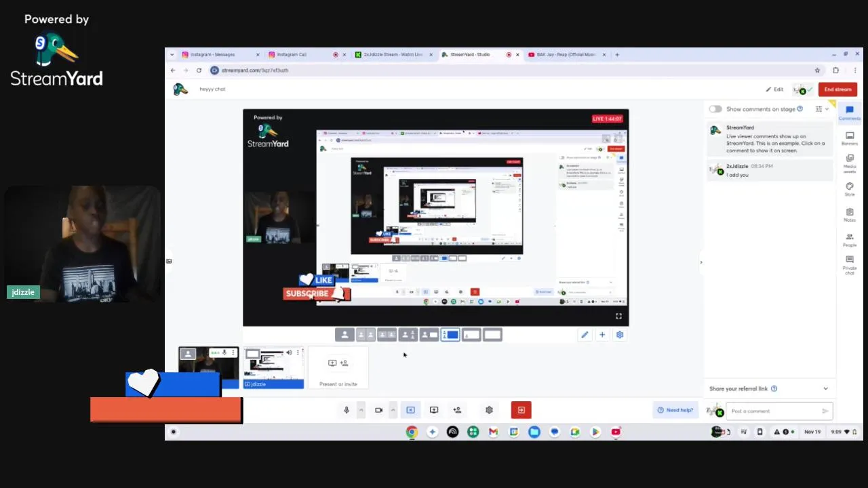Click the Need help? button

tap(675, 410)
